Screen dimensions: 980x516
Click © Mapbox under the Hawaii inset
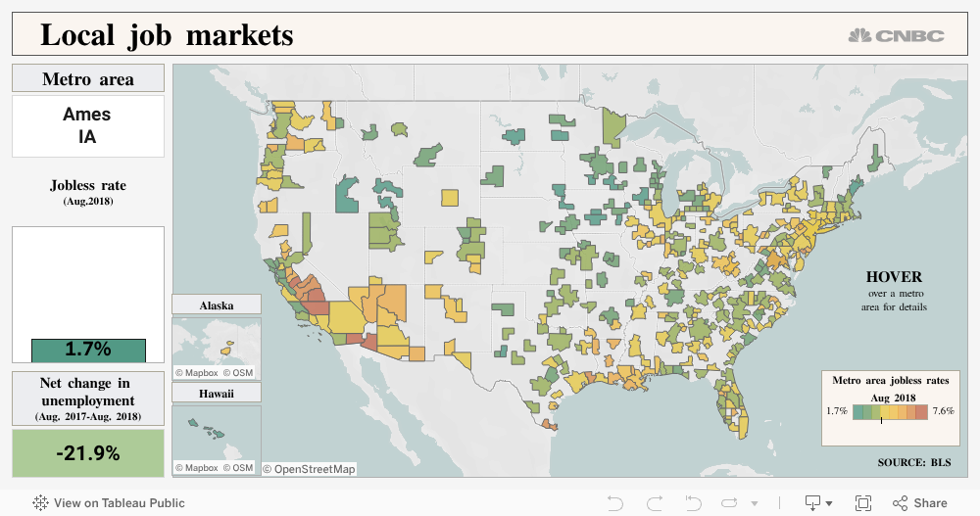pyautogui.click(x=197, y=468)
